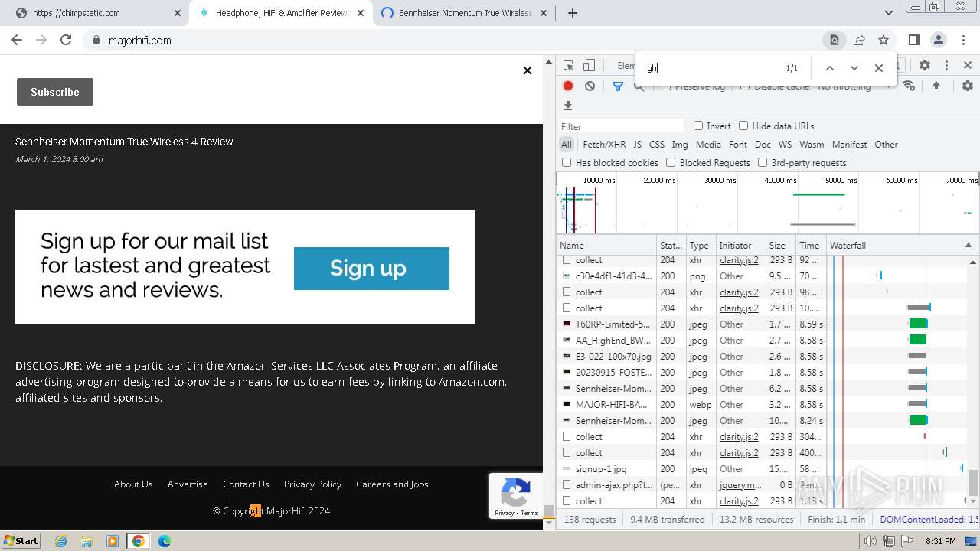Viewport: 980px width, 551px height.
Task: Click the Network filter text field
Action: 621,126
